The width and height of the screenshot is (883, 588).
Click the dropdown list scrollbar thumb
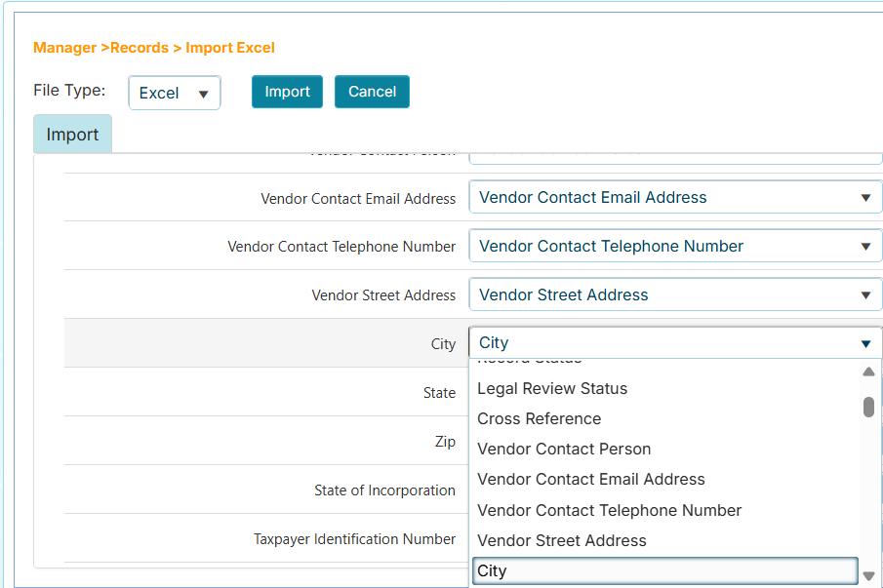coord(868,407)
